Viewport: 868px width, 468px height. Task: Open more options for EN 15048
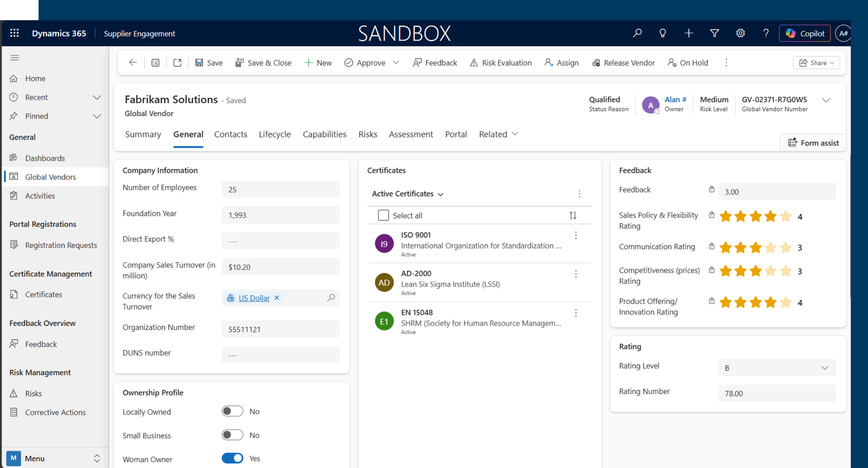tap(576, 313)
